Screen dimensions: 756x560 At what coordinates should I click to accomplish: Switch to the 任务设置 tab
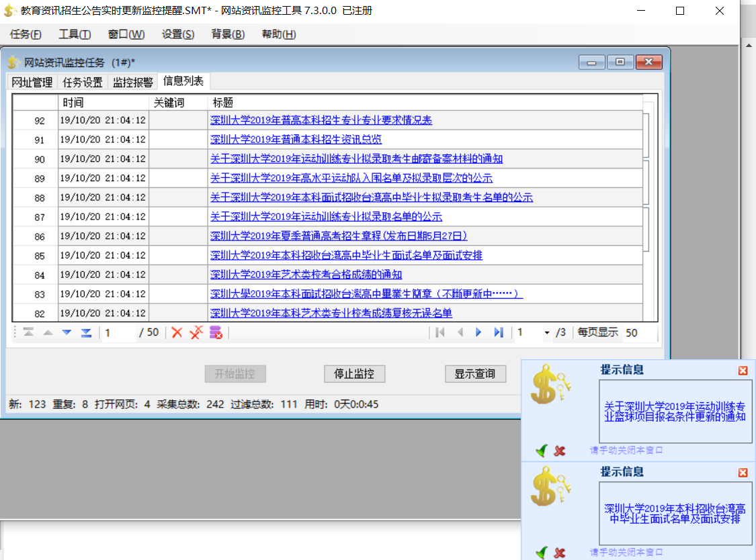[83, 83]
